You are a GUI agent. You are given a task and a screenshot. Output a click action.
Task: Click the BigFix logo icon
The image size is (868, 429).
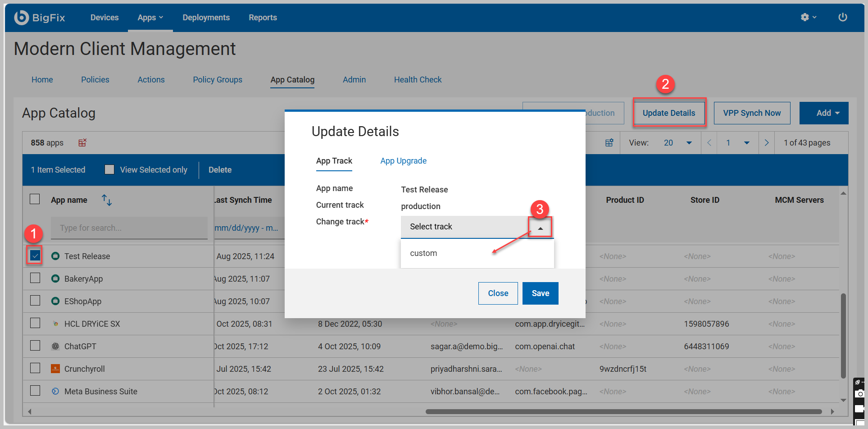pos(21,18)
